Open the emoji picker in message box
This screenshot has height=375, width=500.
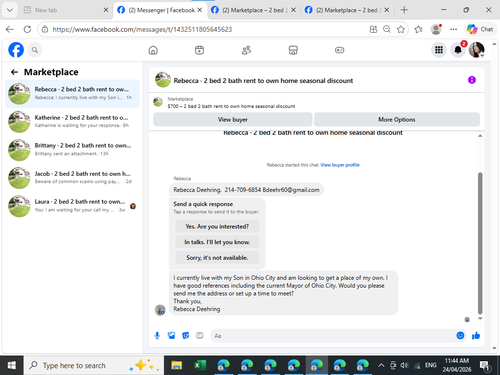(x=460, y=335)
